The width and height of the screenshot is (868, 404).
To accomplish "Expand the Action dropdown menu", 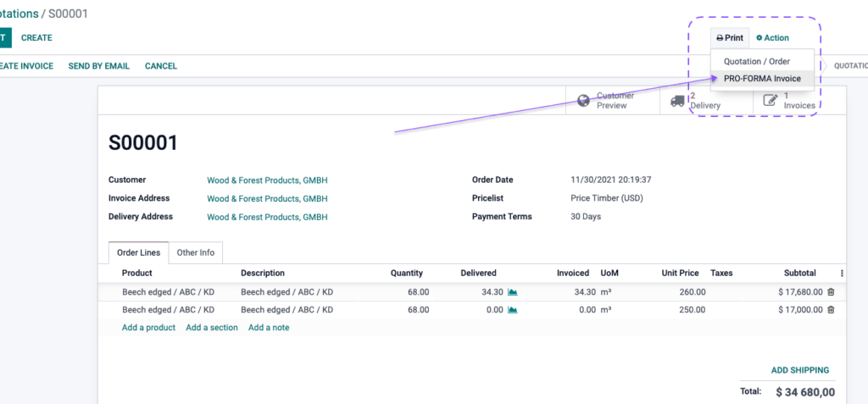I will [x=773, y=38].
